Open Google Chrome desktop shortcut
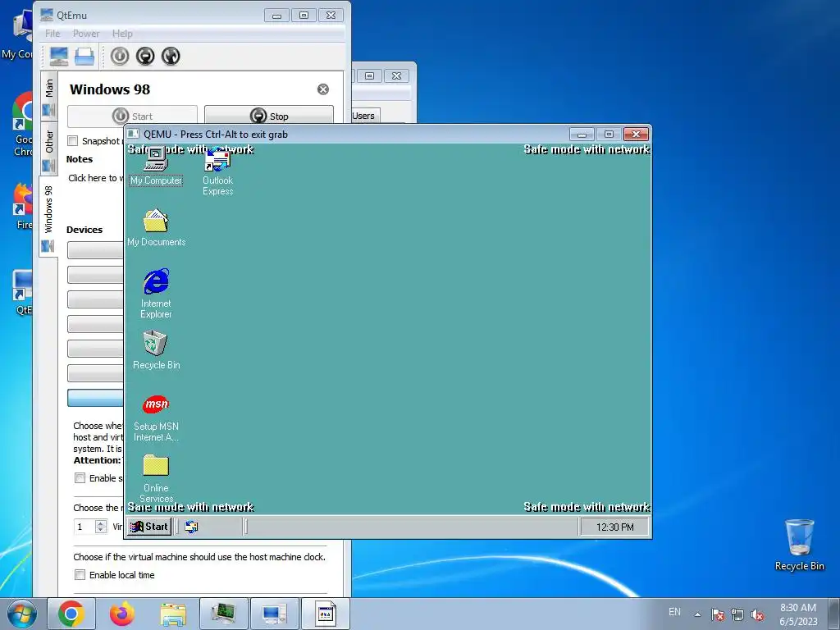 [x=22, y=125]
